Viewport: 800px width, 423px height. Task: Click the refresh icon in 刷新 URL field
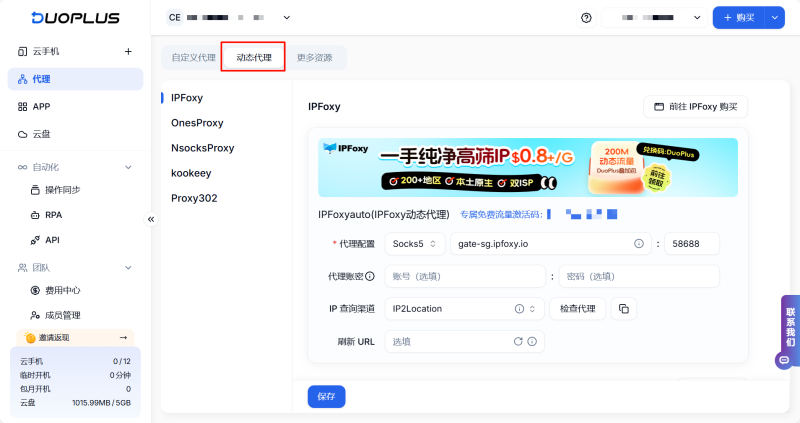coord(518,342)
